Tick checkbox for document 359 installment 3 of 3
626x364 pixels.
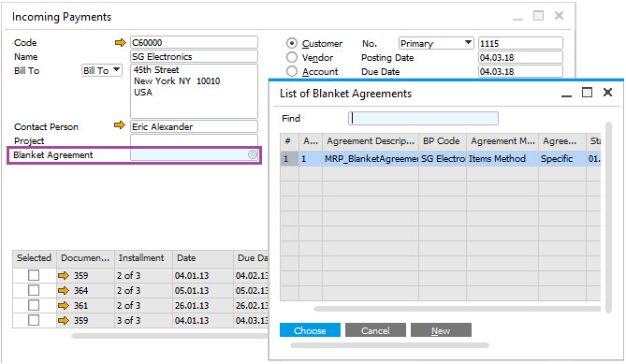click(34, 320)
